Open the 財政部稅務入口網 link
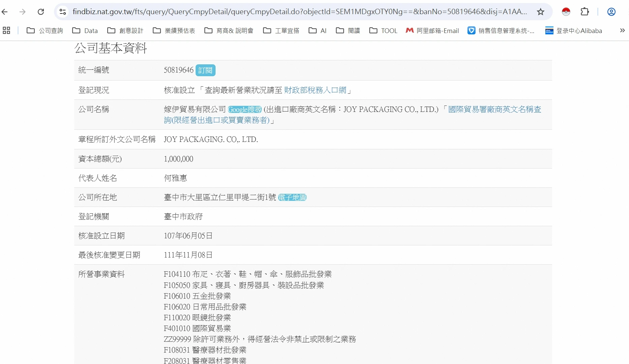The image size is (629, 364). click(x=315, y=90)
